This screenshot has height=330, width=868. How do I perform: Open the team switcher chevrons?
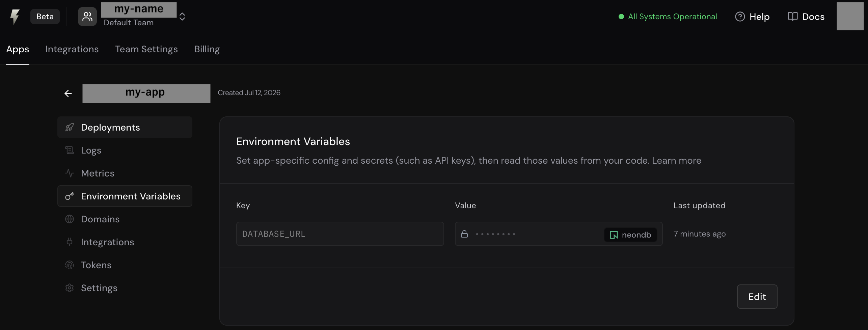182,17
